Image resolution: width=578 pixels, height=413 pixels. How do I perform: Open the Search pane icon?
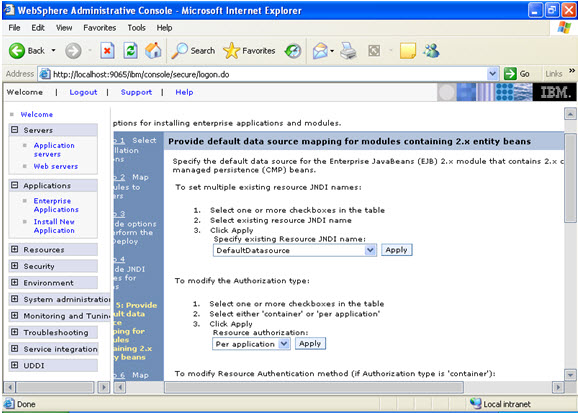click(x=180, y=51)
